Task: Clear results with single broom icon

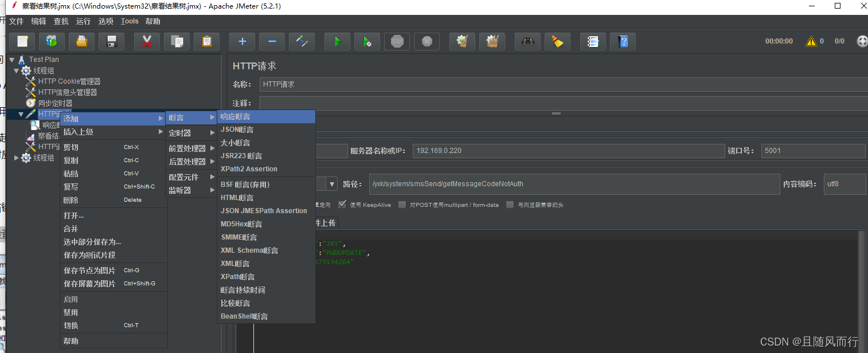Action: click(463, 41)
